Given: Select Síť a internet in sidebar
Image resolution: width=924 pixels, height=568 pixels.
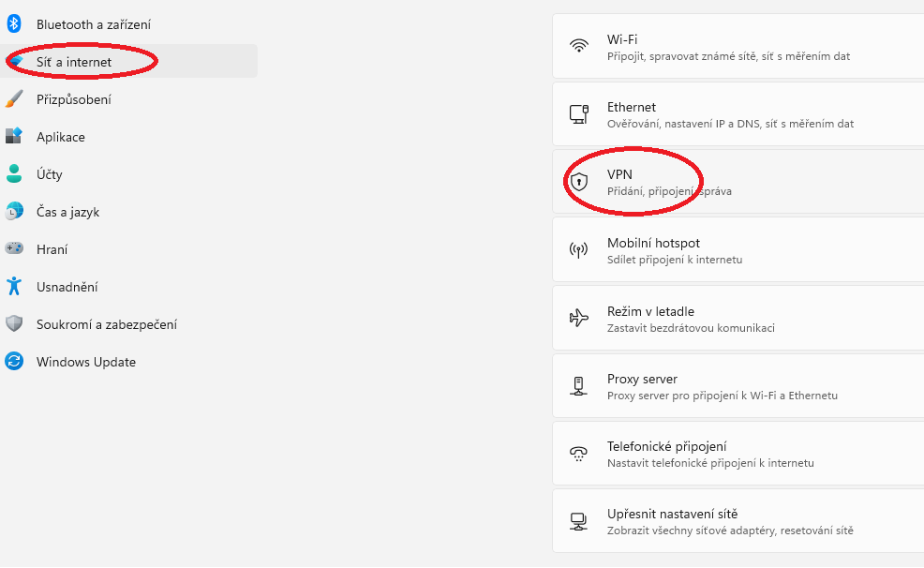Looking at the screenshot, I should click(x=128, y=61).
